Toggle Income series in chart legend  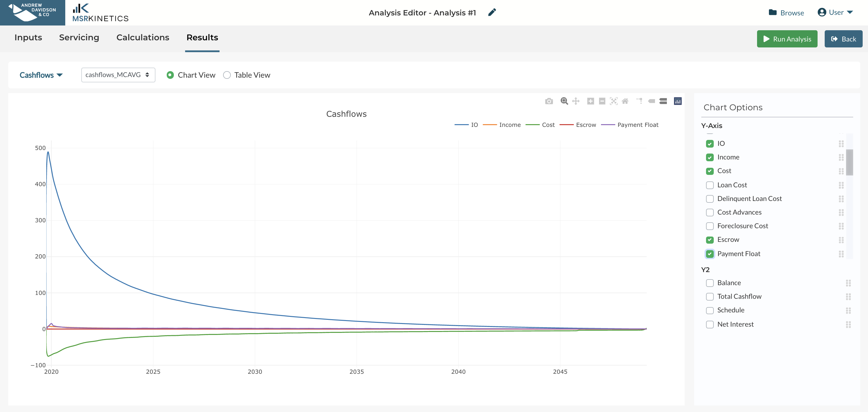pos(501,125)
